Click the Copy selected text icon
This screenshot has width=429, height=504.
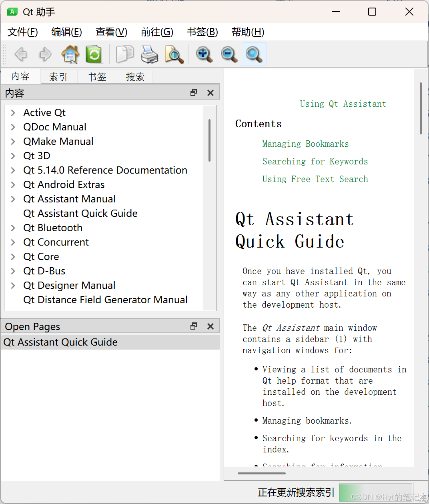coord(125,54)
